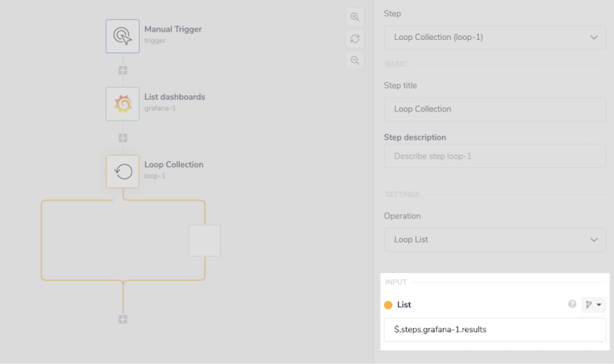Viewport: 614px width, 364px height.
Task: Add a step below Manual Trigger
Action: [122, 69]
